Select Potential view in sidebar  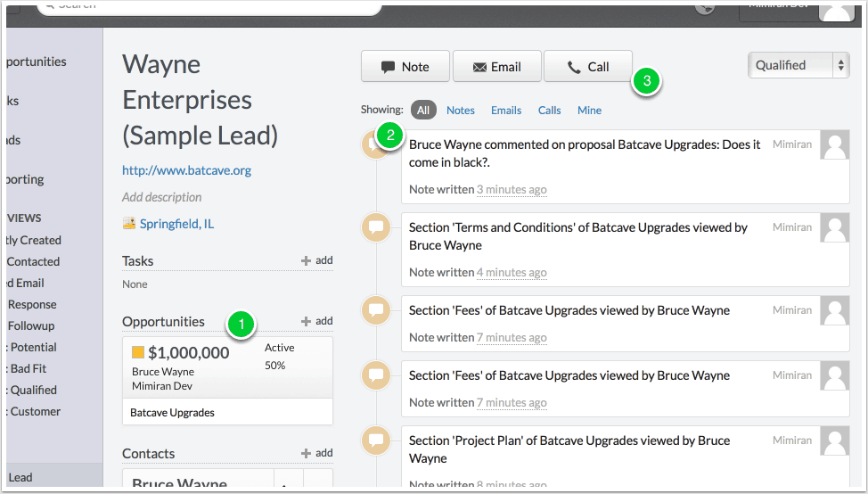coord(32,347)
